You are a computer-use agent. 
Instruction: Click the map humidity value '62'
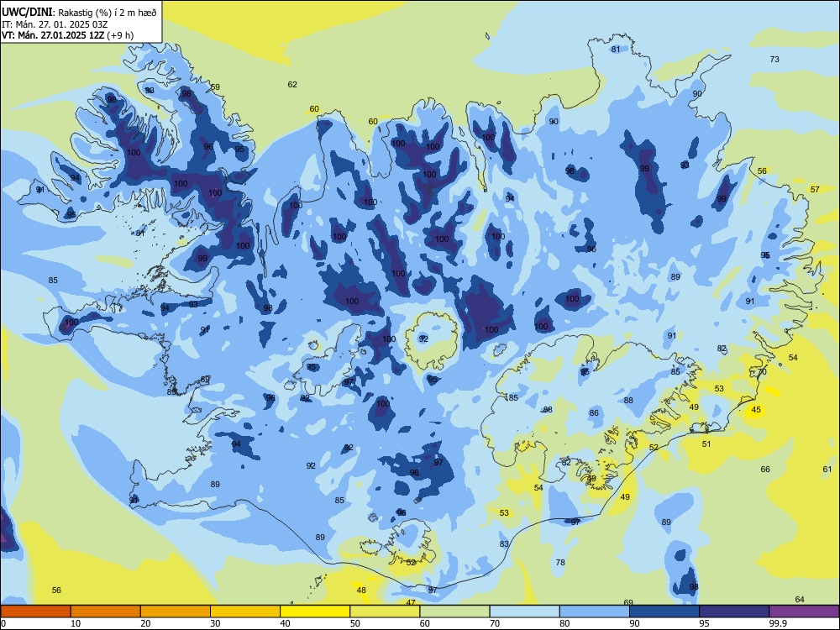[292, 85]
